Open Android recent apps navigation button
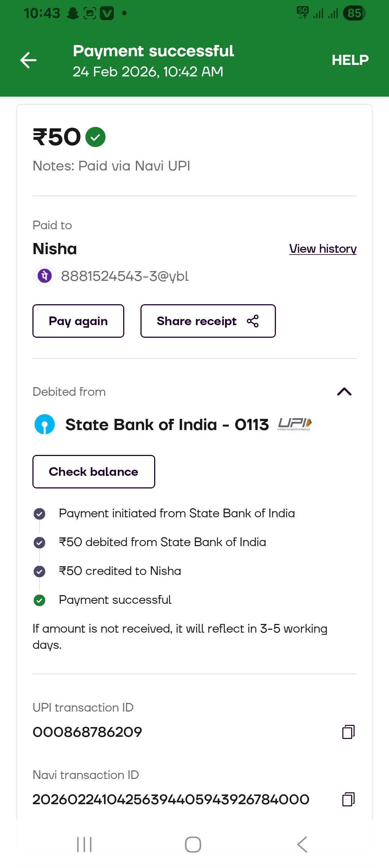Image resolution: width=389 pixels, height=868 pixels. (x=84, y=845)
